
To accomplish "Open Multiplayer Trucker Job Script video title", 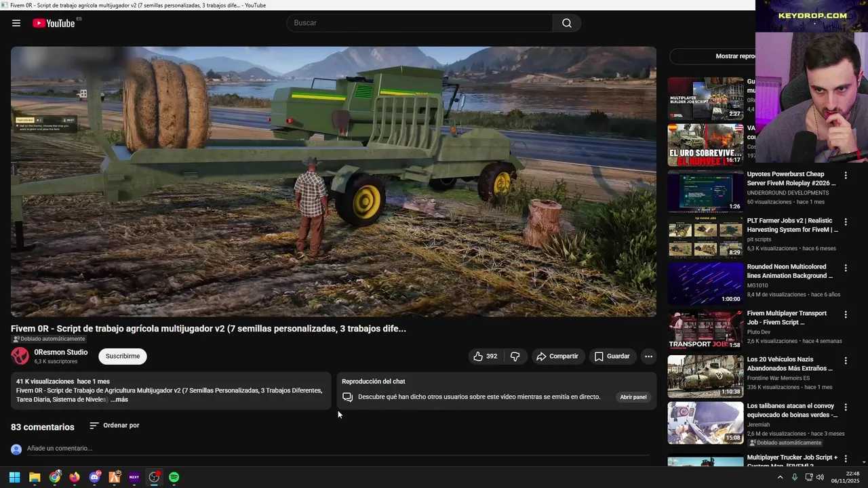I will (792, 461).
